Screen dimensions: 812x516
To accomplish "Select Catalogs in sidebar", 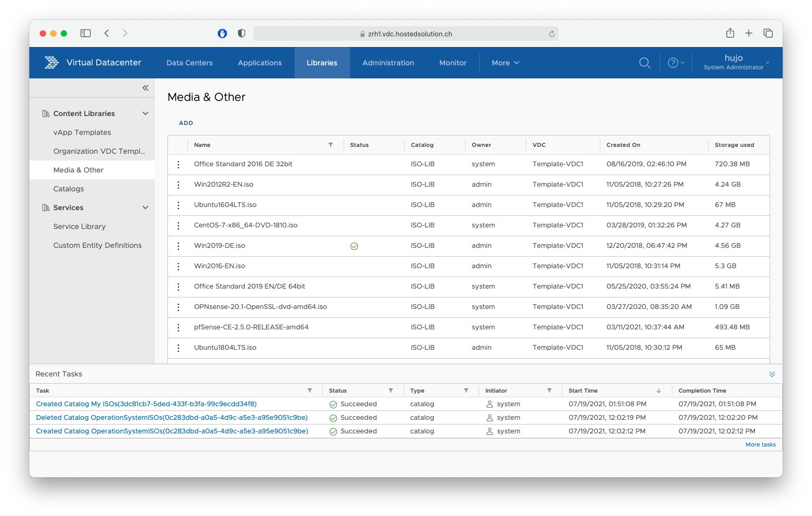I will click(69, 189).
